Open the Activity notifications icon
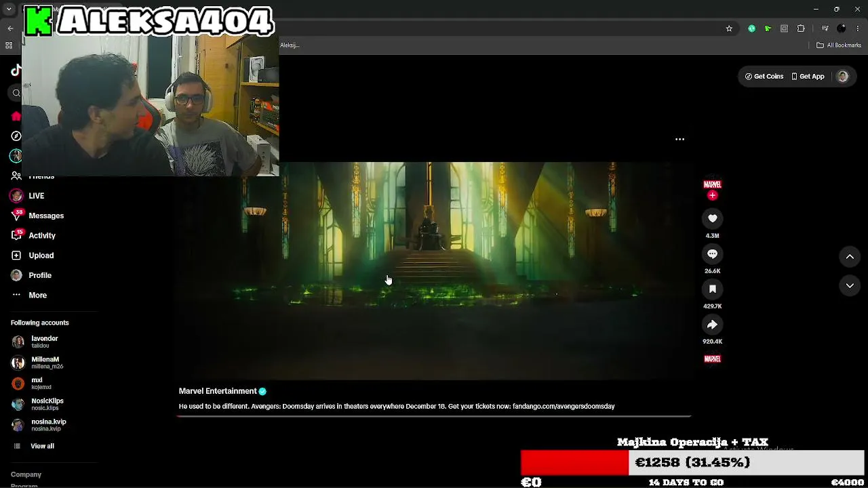This screenshot has height=488, width=868. 16,235
